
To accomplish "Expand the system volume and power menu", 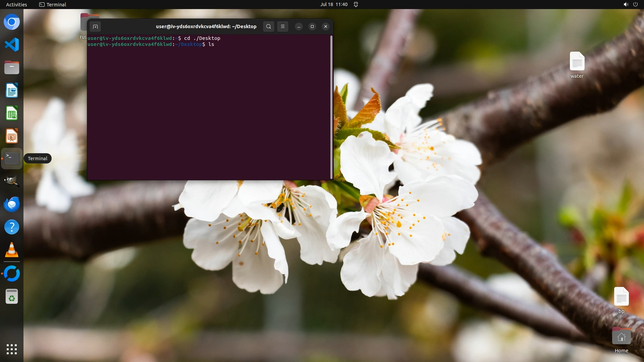I will tap(630, 4).
